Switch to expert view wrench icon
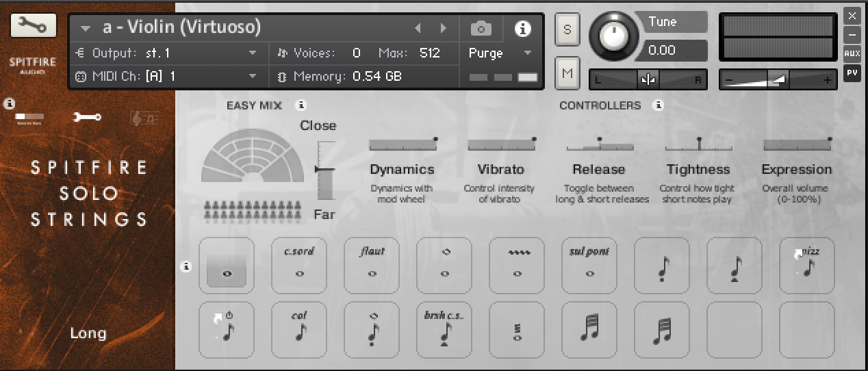Image resolution: width=868 pixels, height=371 pixels. click(88, 117)
